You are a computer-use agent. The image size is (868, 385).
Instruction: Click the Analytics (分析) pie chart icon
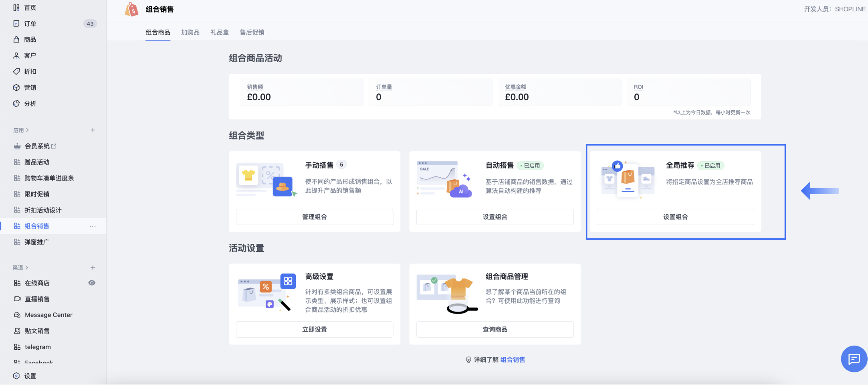[x=16, y=103]
